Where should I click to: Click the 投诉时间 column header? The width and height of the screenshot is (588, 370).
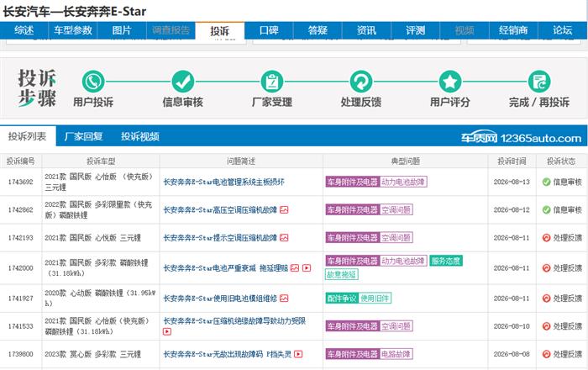[x=512, y=161]
